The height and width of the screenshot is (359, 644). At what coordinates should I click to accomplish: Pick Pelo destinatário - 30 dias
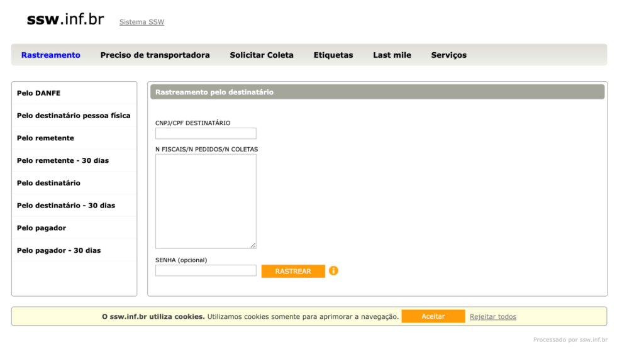[x=66, y=206]
